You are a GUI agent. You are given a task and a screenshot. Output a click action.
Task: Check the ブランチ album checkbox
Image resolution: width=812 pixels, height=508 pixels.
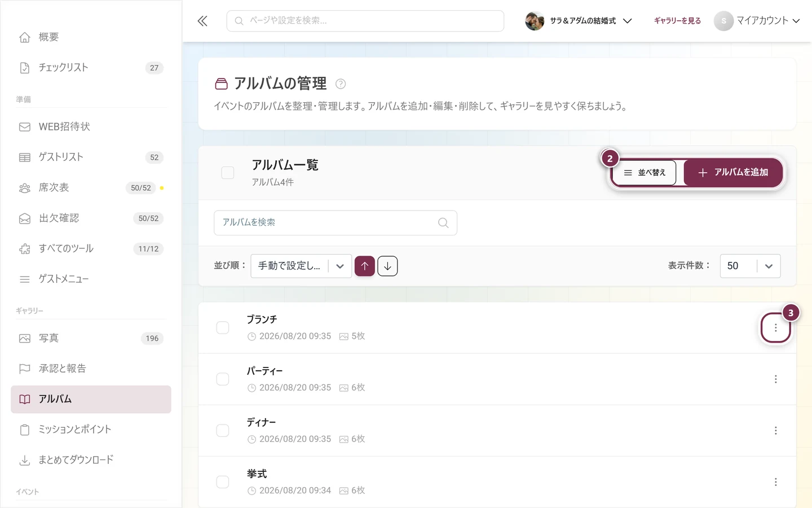pyautogui.click(x=223, y=328)
